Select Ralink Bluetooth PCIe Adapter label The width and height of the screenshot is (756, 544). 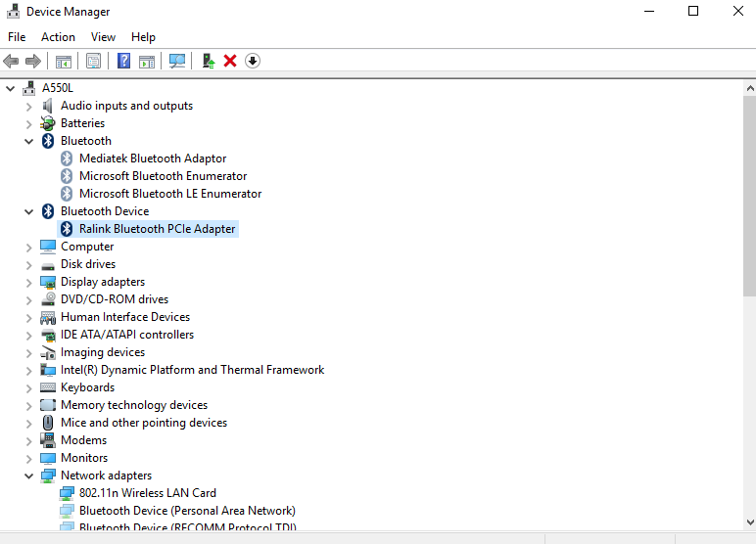(x=158, y=229)
